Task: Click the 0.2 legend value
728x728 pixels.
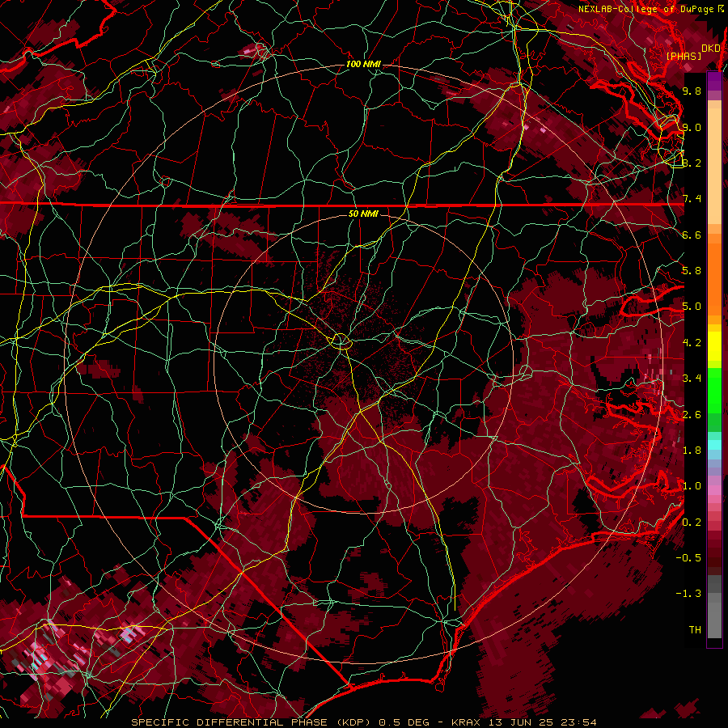Action: click(692, 523)
